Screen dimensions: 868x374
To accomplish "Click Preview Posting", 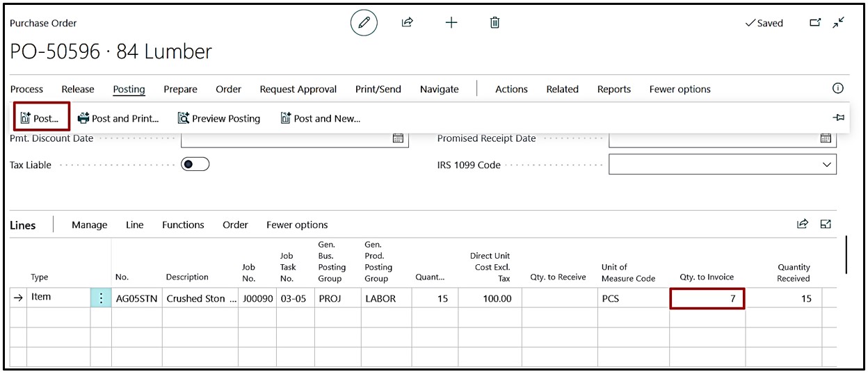I will [219, 118].
